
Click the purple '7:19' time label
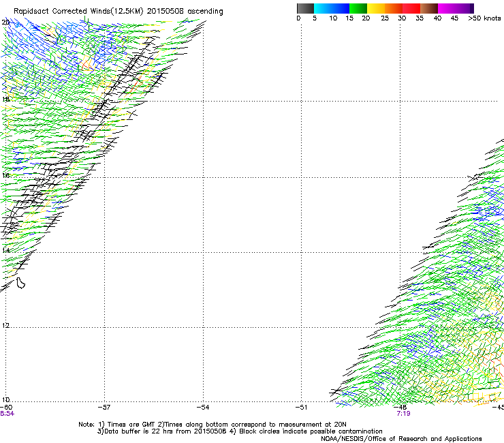(403, 414)
